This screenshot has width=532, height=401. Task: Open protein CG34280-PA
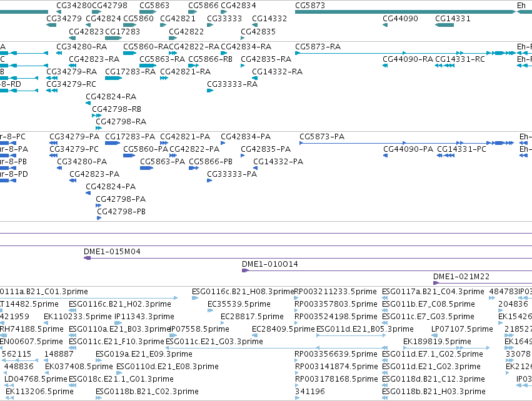point(82,162)
